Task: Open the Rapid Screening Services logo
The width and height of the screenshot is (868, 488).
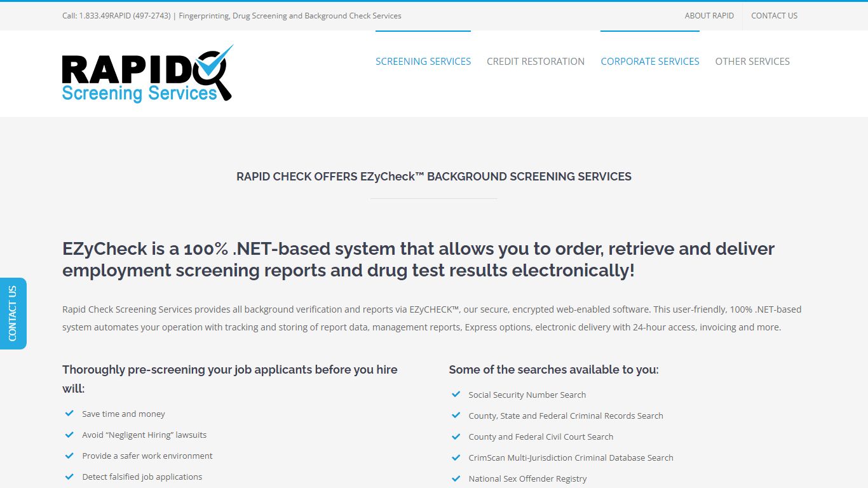Action: [x=148, y=73]
